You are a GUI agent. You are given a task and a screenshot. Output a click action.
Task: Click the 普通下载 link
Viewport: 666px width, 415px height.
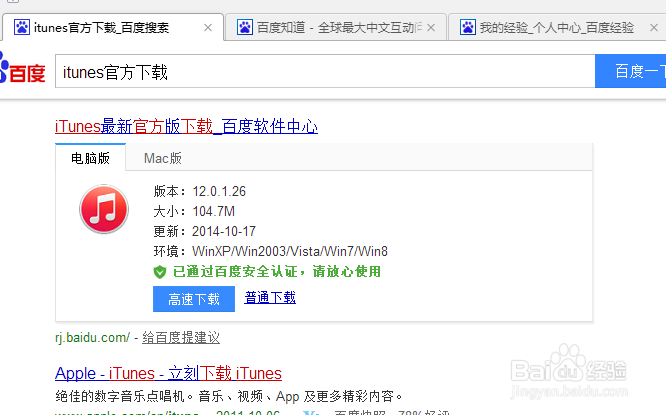point(270,298)
